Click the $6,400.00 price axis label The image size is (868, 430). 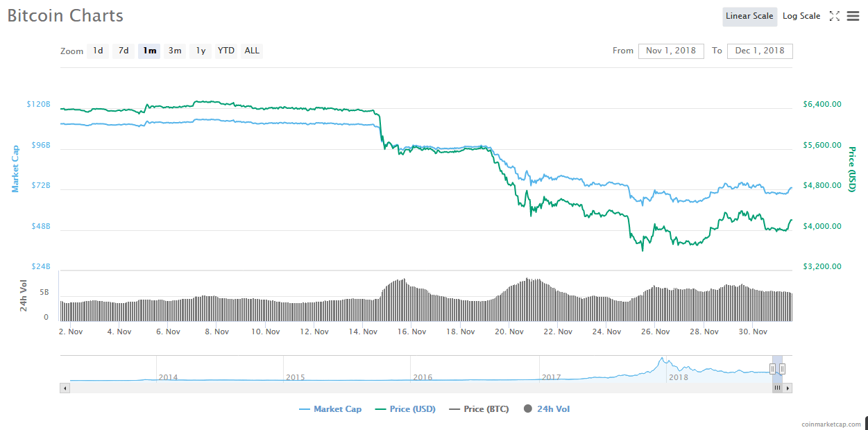(822, 105)
